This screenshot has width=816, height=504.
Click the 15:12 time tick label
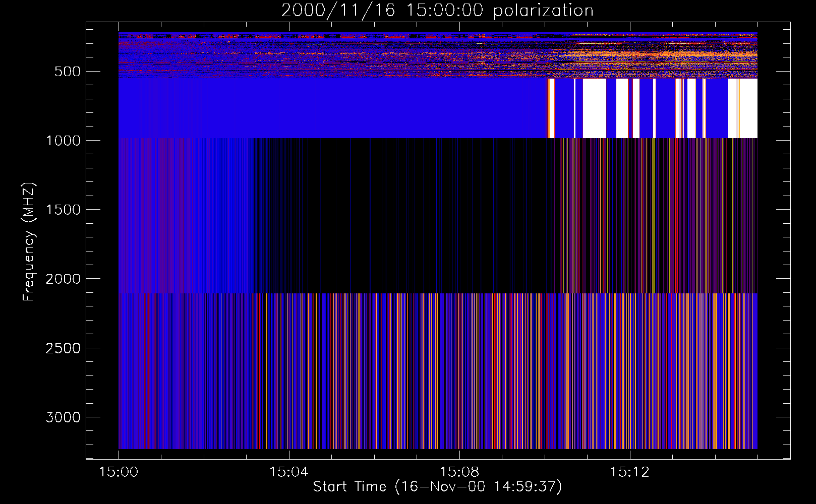pyautogui.click(x=629, y=472)
